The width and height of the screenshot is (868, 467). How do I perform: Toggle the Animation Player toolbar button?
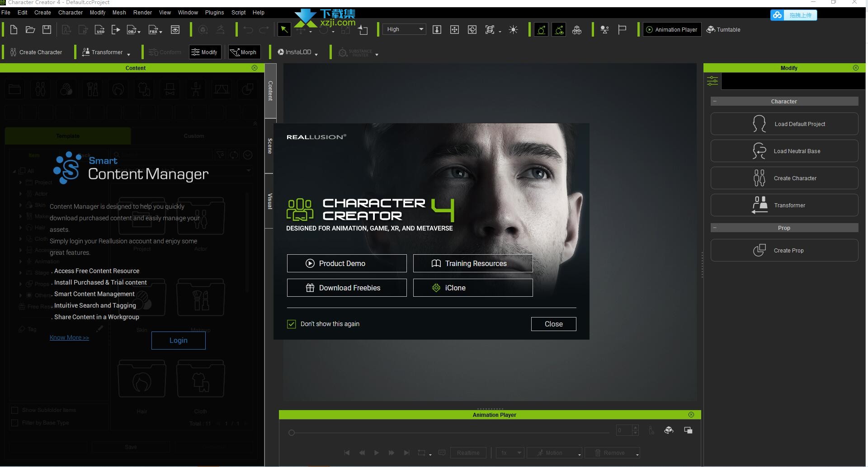(x=672, y=30)
